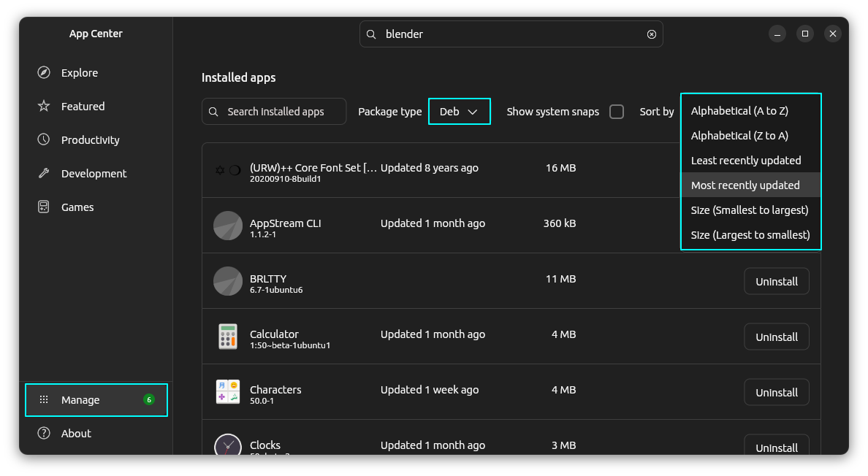Click the Search Installed apps field

click(x=274, y=111)
